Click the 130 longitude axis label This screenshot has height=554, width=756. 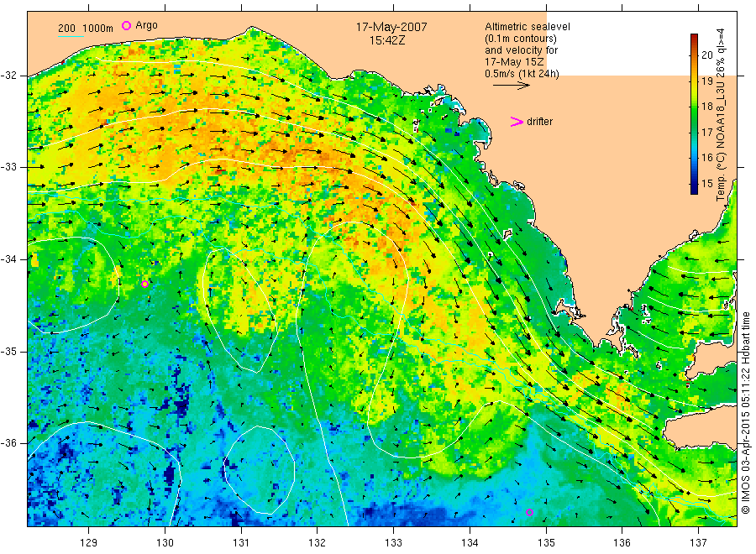(x=165, y=542)
